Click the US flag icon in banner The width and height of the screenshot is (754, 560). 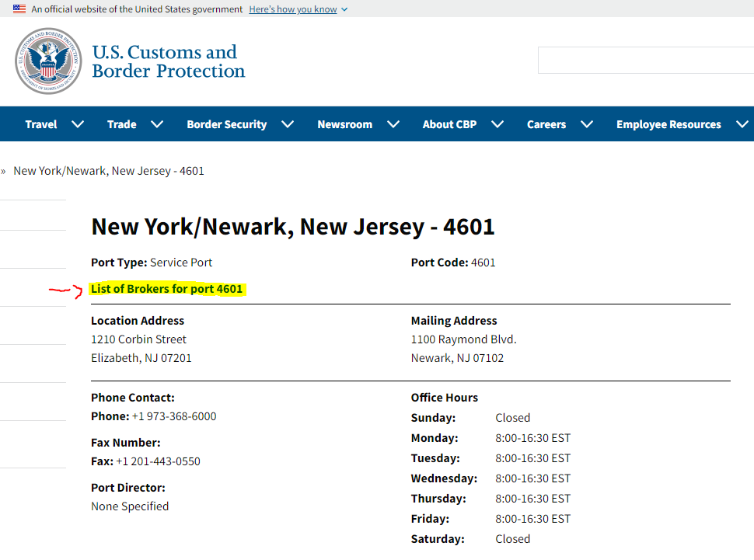pos(19,9)
